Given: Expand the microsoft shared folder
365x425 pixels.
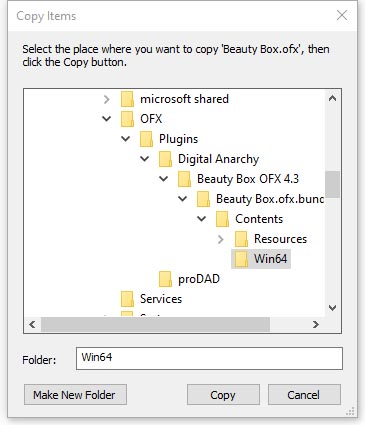Looking at the screenshot, I should [106, 99].
